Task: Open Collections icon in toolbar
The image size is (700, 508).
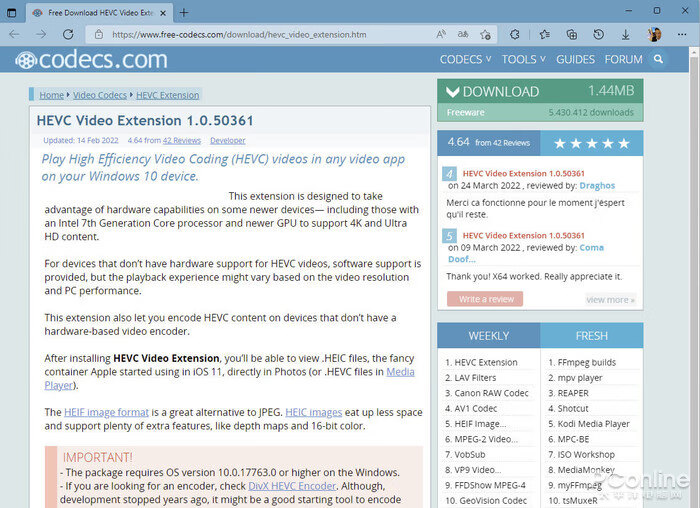Action: (x=571, y=34)
